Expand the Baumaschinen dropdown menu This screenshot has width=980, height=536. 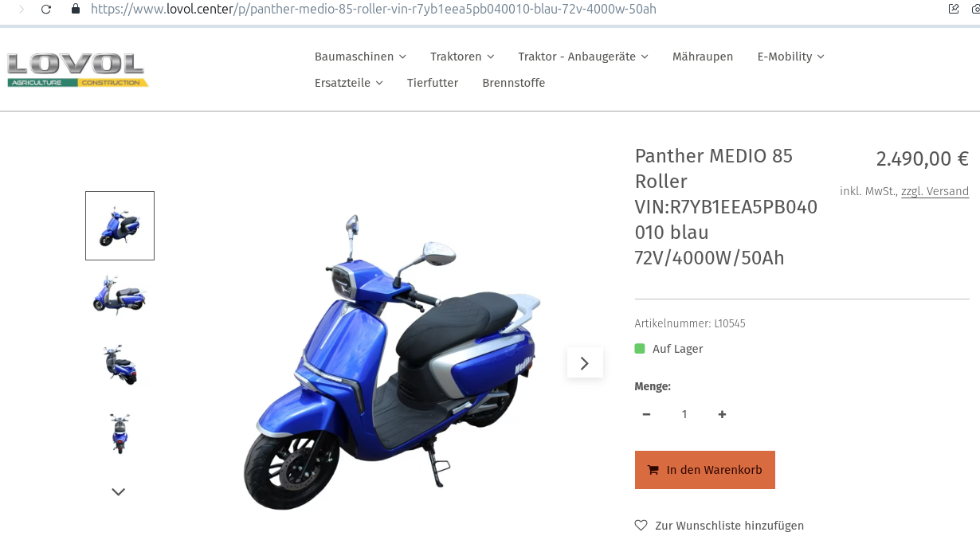360,57
